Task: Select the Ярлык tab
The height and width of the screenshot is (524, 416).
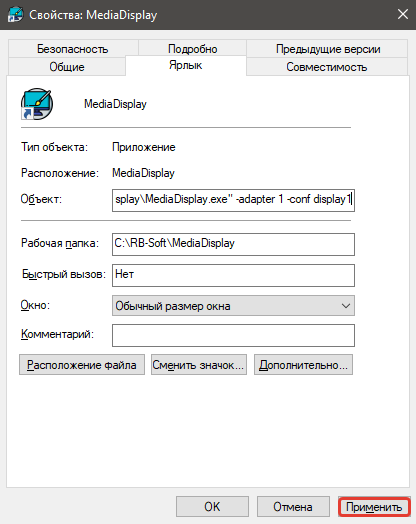Action: tap(186, 65)
